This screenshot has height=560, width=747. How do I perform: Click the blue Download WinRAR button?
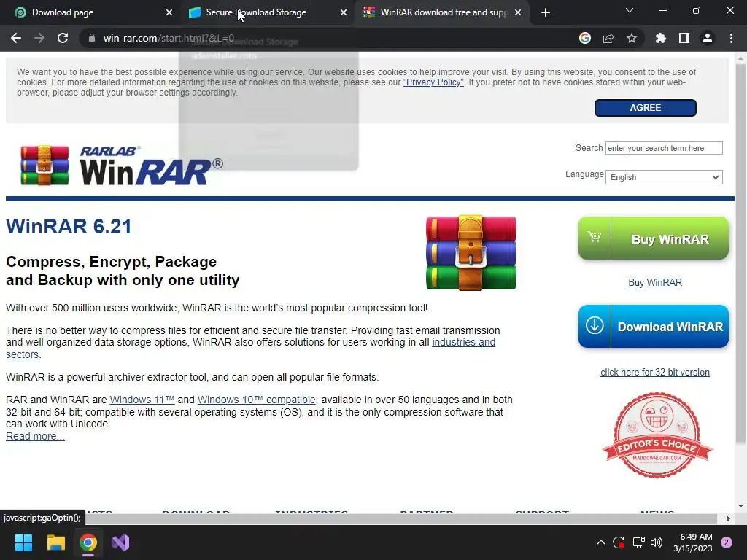point(654,326)
